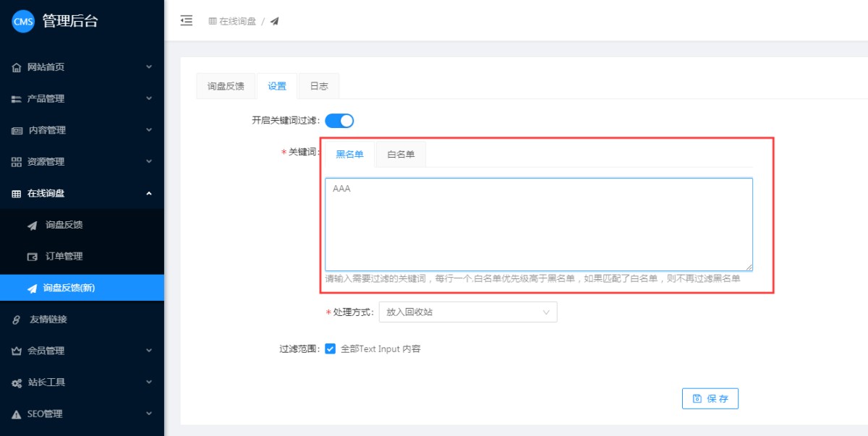The width and height of the screenshot is (868, 436).
Task: Expand the SEO管理 menu chevron
Action: pos(149,414)
